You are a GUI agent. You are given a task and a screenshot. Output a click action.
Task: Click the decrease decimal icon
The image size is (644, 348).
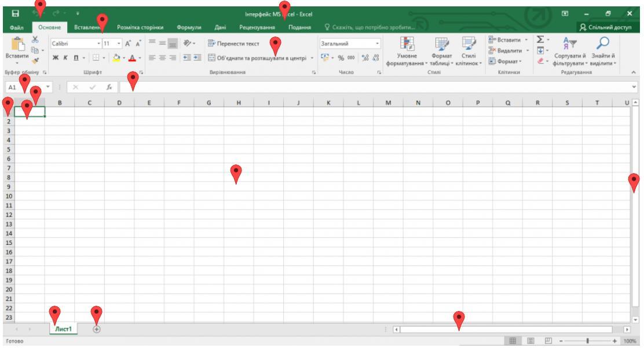click(375, 58)
